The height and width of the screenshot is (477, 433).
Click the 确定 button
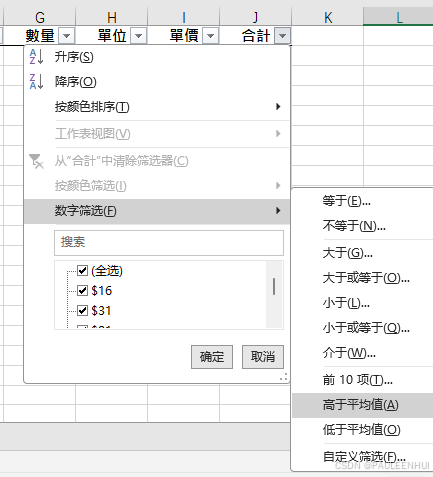212,357
